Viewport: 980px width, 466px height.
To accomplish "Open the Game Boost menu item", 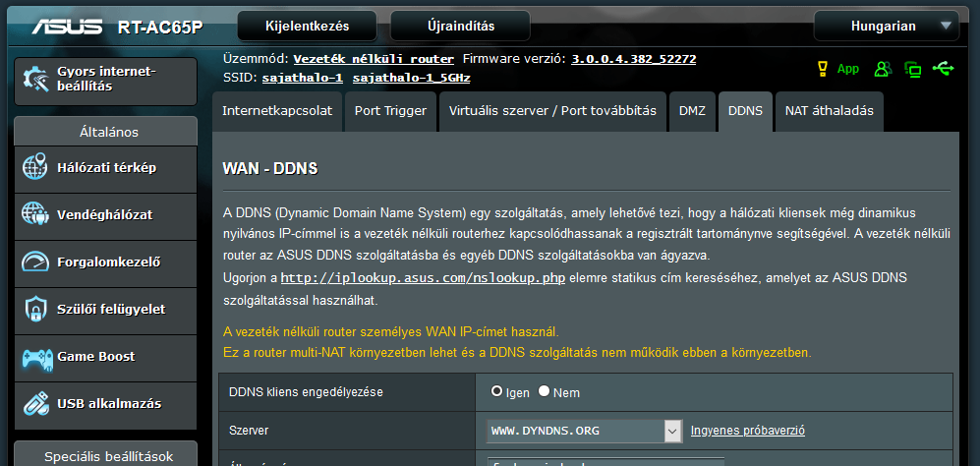I will coord(105,357).
